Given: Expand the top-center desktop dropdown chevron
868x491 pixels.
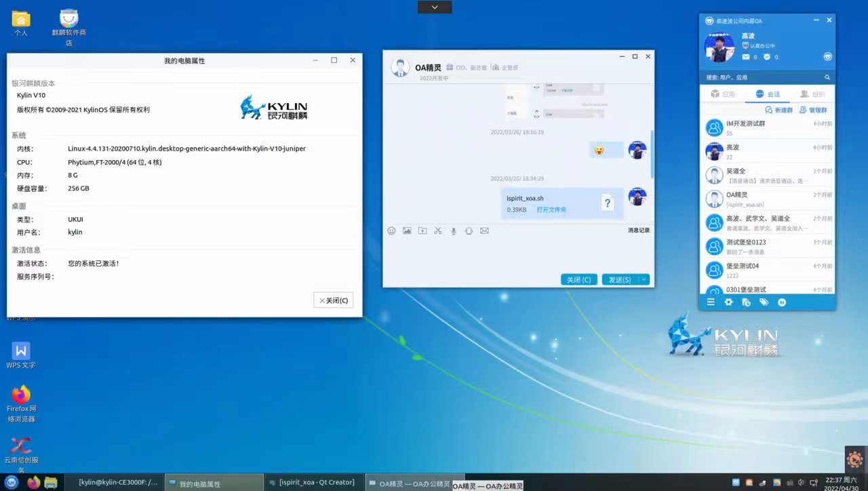Looking at the screenshot, I should point(435,7).
